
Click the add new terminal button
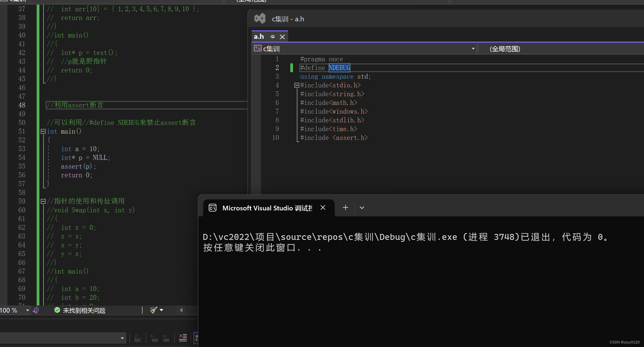tap(345, 207)
